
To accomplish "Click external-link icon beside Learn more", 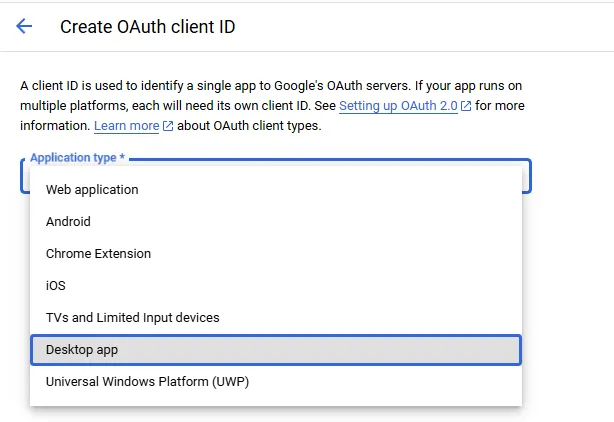I will (x=168, y=126).
